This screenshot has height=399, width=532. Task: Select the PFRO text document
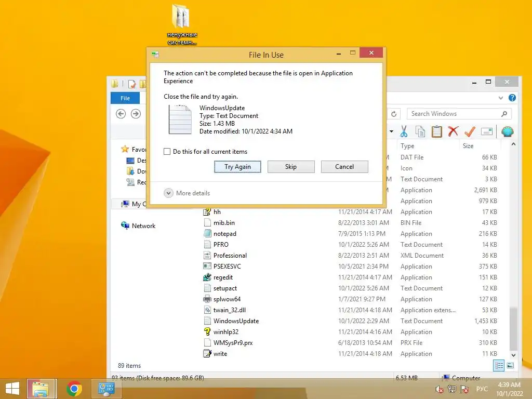(350, 244)
